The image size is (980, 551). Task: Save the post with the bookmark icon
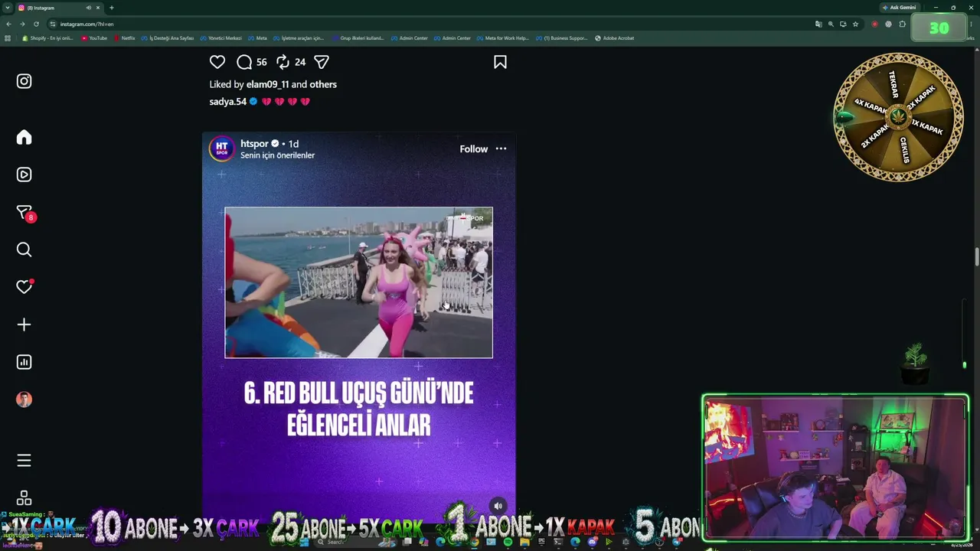click(x=500, y=62)
